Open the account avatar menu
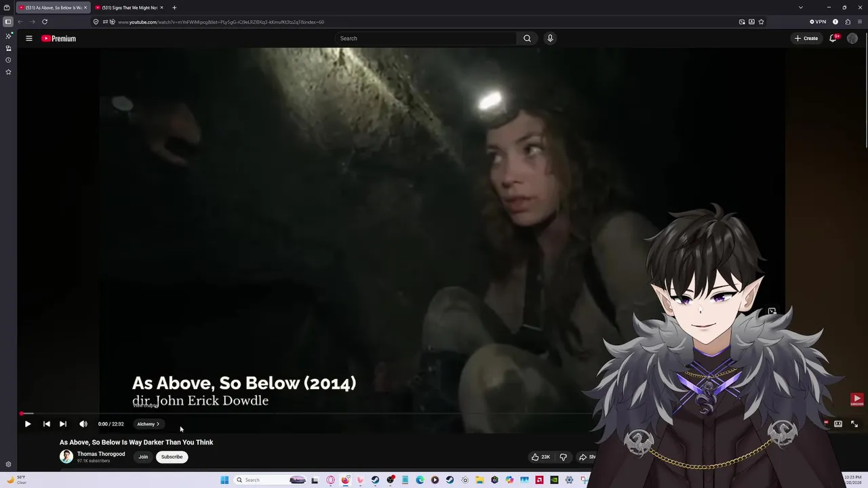868x488 pixels. click(x=852, y=38)
